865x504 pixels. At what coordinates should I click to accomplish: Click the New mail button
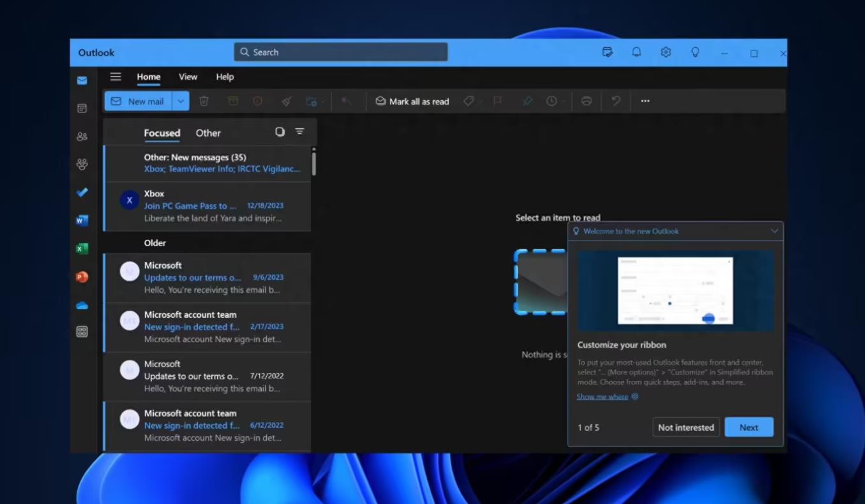(139, 101)
